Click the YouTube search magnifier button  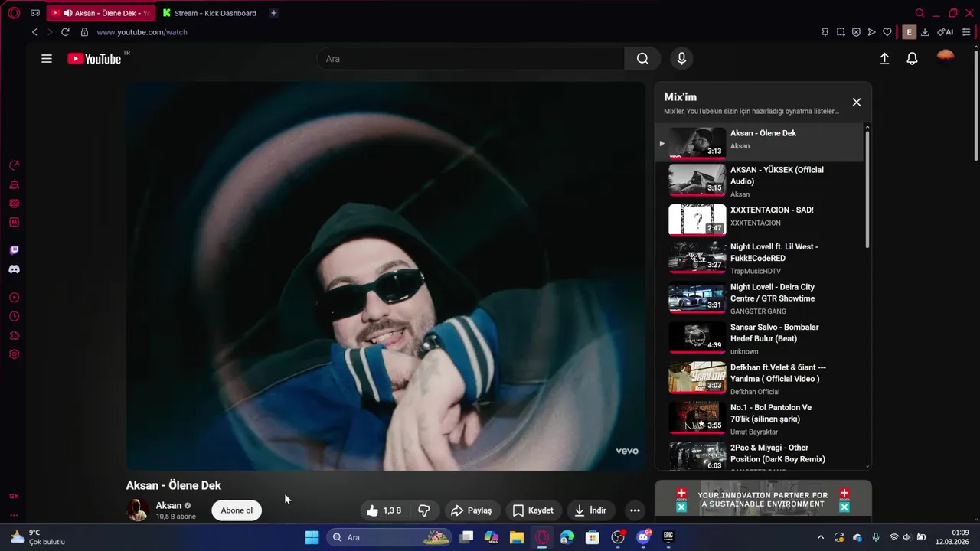click(642, 59)
